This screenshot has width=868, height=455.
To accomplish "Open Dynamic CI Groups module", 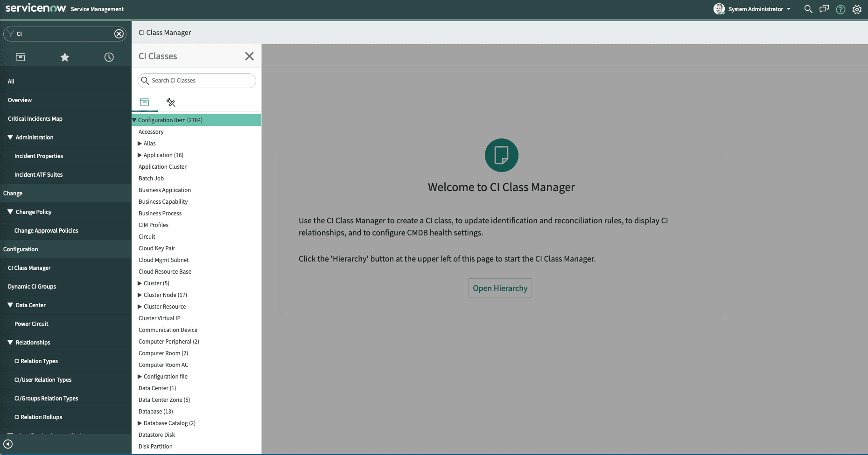I will 32,286.
